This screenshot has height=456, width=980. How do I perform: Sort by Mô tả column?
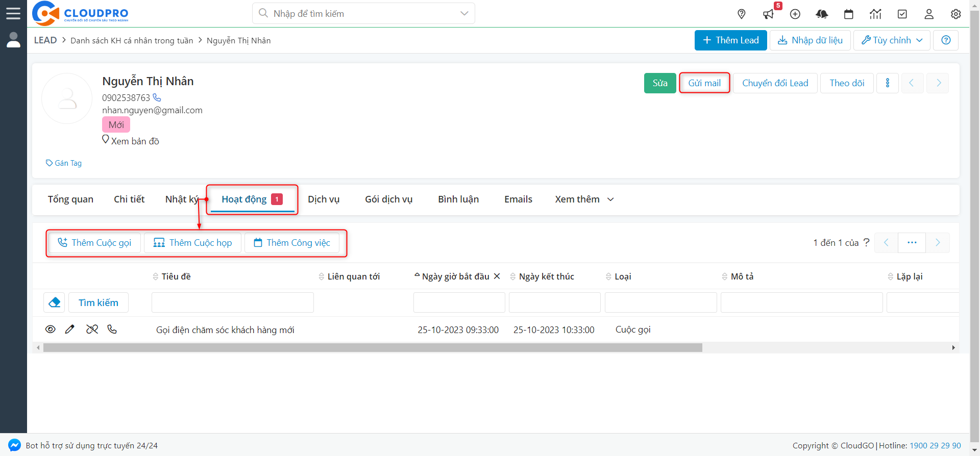pos(738,276)
